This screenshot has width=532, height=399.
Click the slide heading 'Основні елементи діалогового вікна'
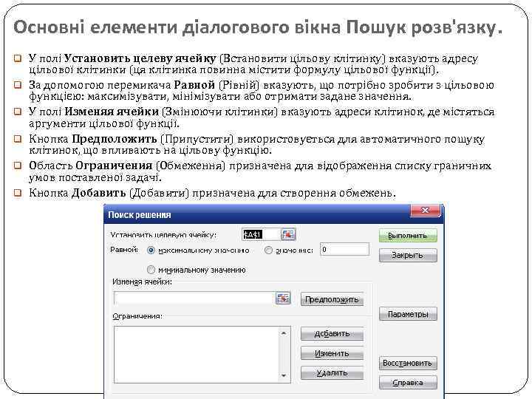[x=177, y=27]
